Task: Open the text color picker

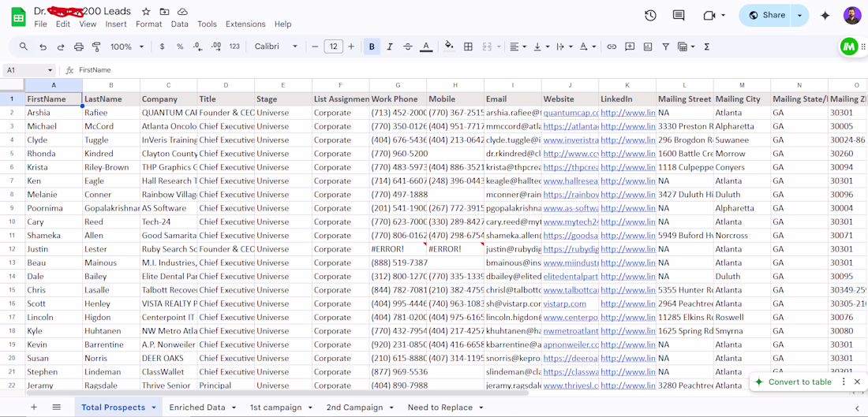Action: pyautogui.click(x=425, y=47)
